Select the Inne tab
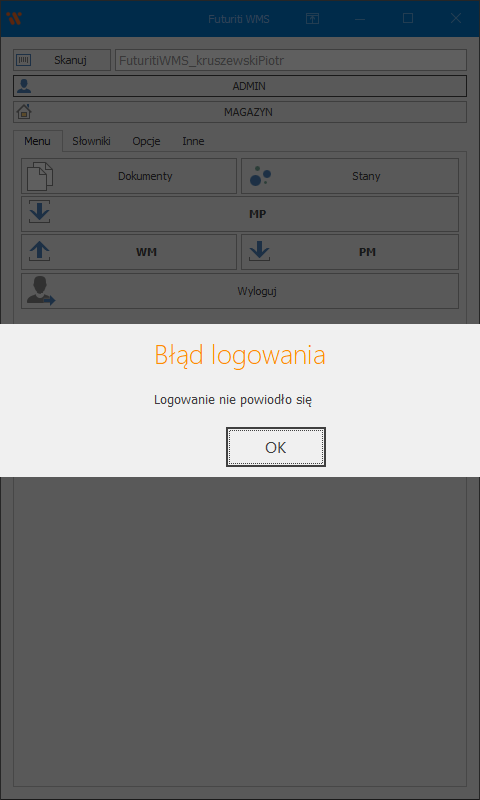The height and width of the screenshot is (800, 480). pos(193,141)
